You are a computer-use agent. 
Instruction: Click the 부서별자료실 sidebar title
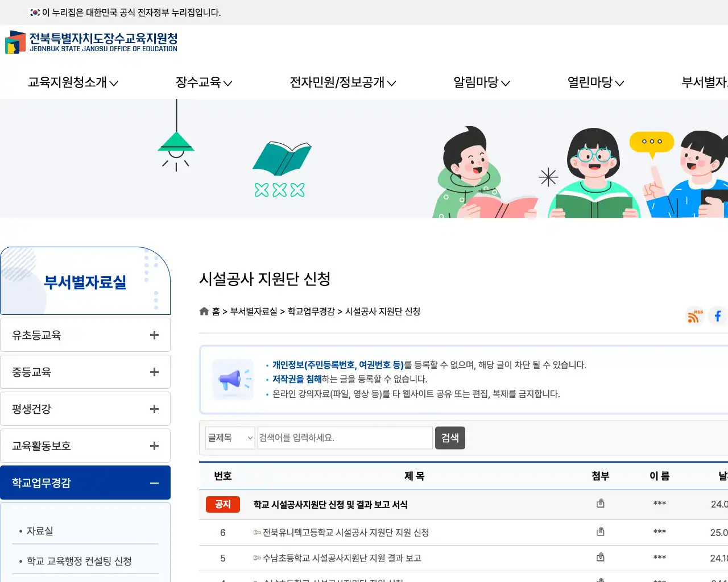click(85, 282)
